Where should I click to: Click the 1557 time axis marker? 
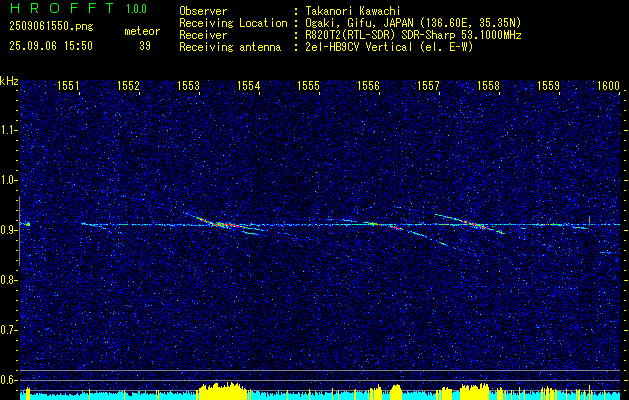(x=428, y=85)
